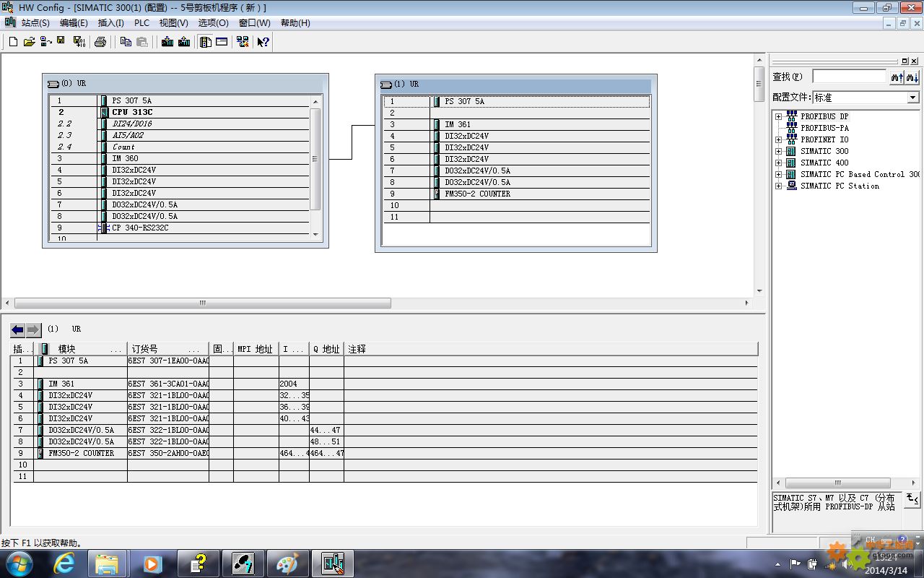Select IM 361 in rack (1) diagram

[x=458, y=124]
